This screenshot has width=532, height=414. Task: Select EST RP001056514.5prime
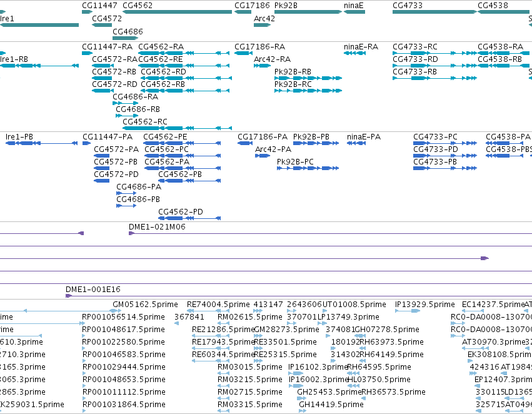[x=124, y=317]
